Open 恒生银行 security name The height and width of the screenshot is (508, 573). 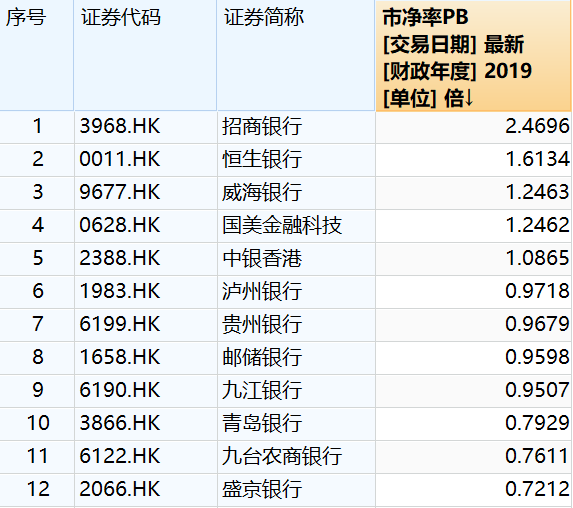262,159
